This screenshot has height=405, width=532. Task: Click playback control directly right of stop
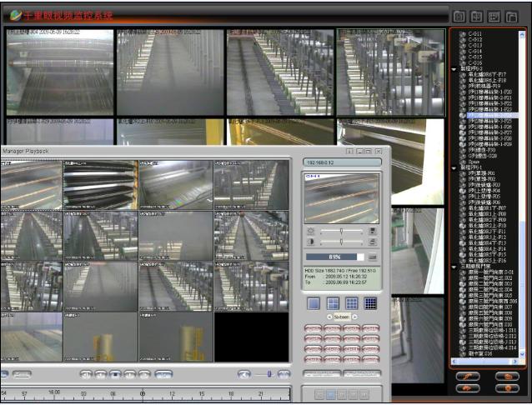[129, 374]
